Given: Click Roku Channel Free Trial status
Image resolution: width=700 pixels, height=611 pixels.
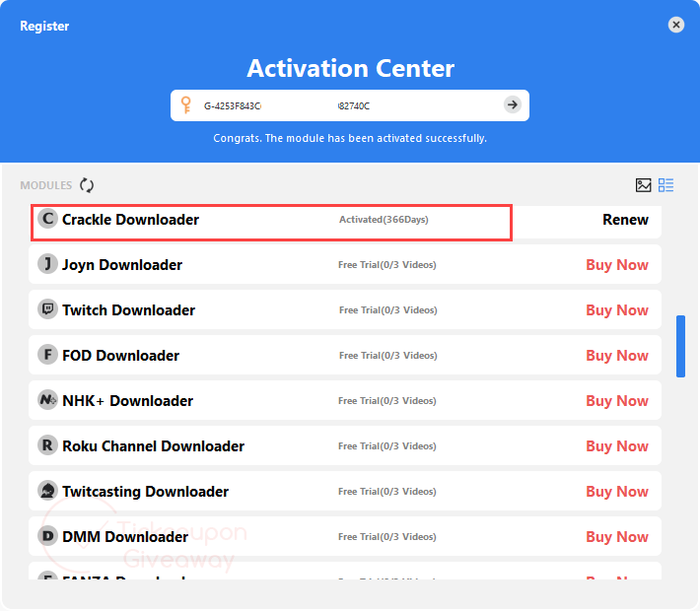Looking at the screenshot, I should [387, 446].
